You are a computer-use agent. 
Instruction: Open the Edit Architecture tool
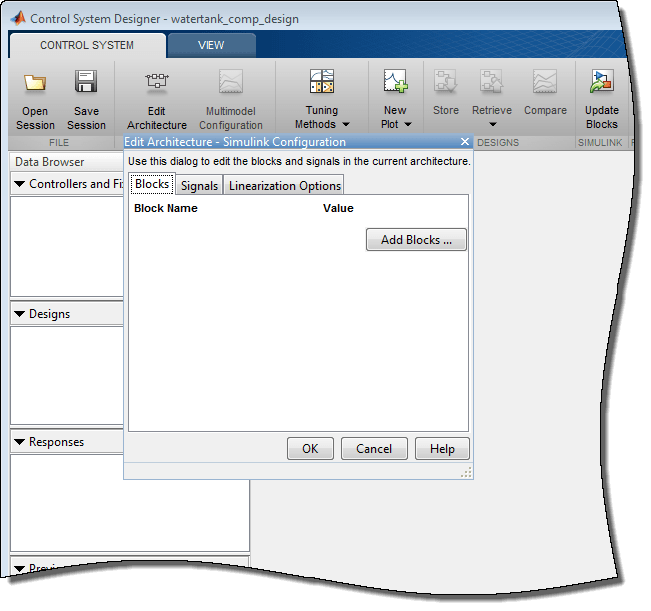(x=157, y=100)
